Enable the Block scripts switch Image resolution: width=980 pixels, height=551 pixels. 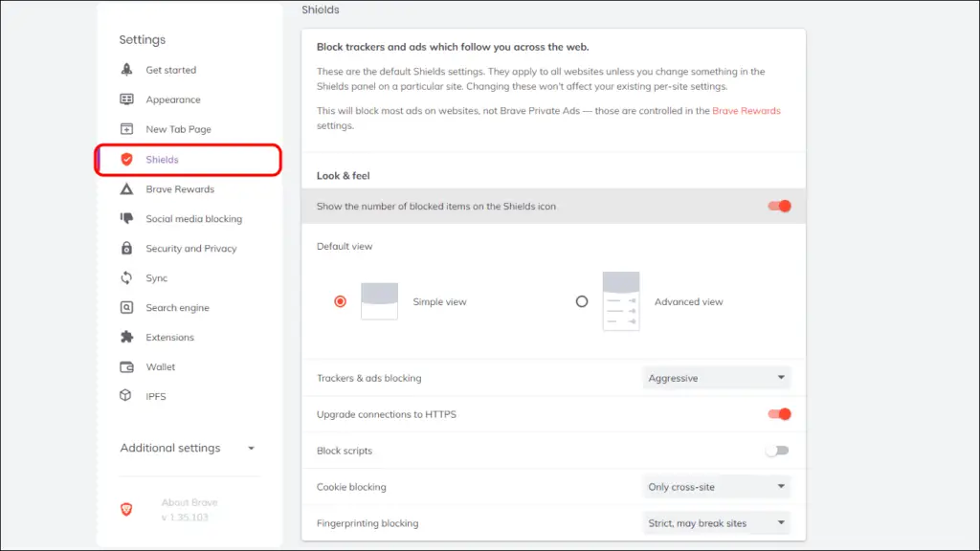coord(777,451)
